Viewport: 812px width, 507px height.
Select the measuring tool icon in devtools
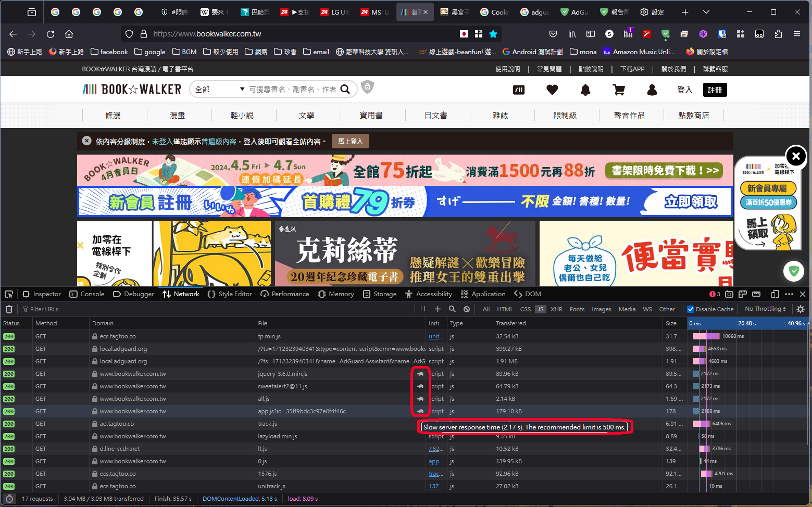(x=757, y=294)
